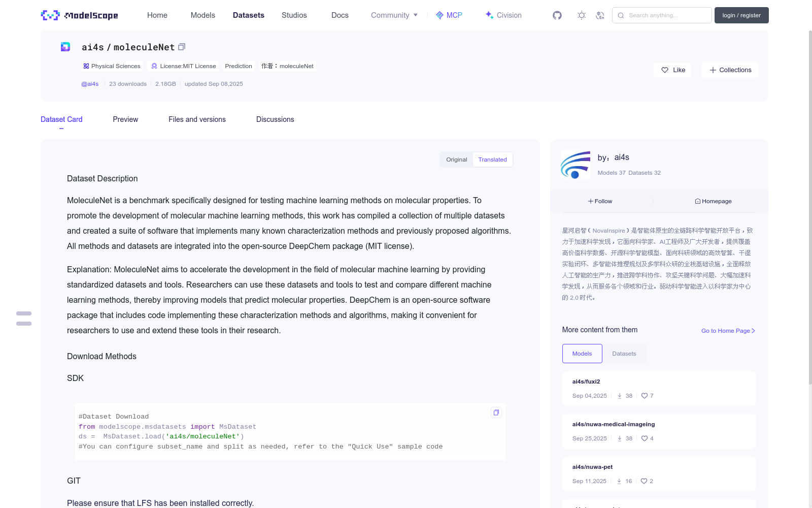Open the ai4s/nuwa-pet model card
812x508 pixels.
coord(659,474)
